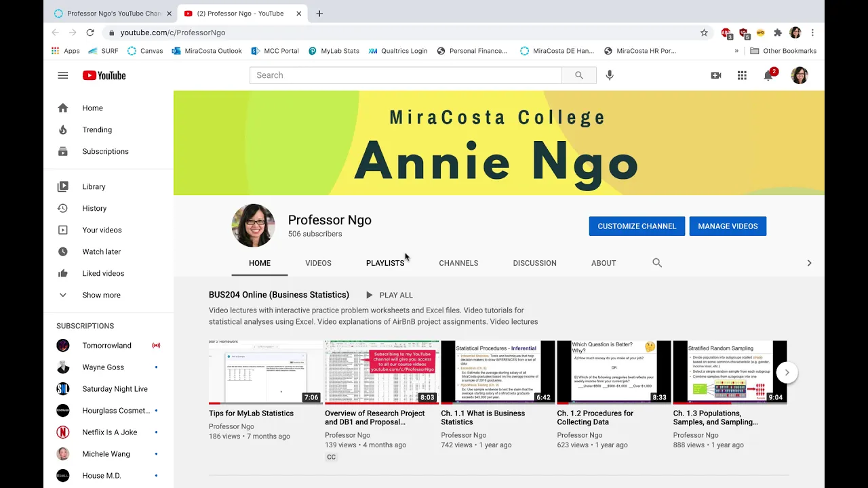This screenshot has width=868, height=488.
Task: Open the MyLab Stats bookmark
Action: pos(334,51)
